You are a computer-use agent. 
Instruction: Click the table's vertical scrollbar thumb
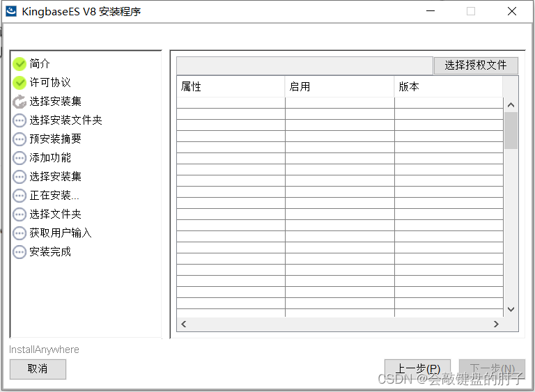pos(511,130)
